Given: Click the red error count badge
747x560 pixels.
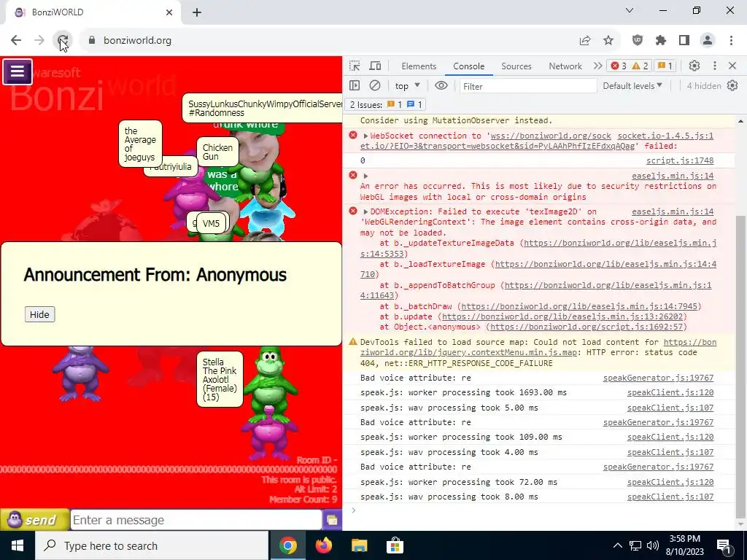Looking at the screenshot, I should tap(619, 66).
